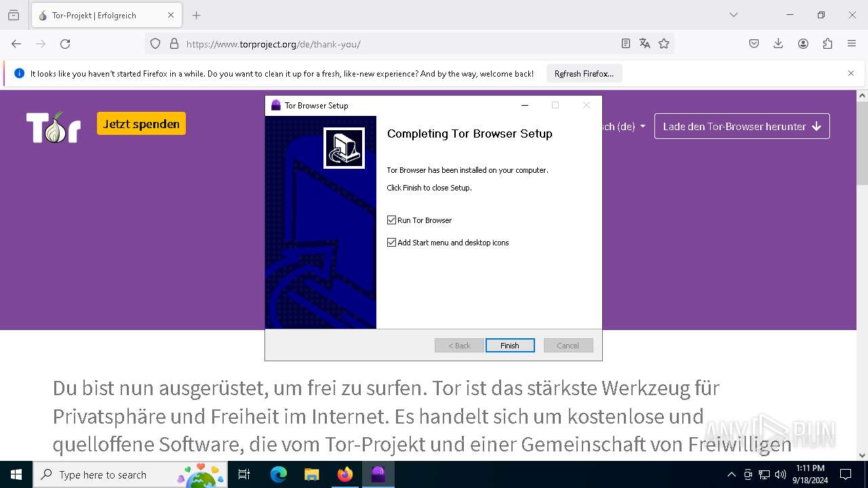Click the Refresh Firefox button
The height and width of the screenshot is (488, 868).
[x=584, y=73]
